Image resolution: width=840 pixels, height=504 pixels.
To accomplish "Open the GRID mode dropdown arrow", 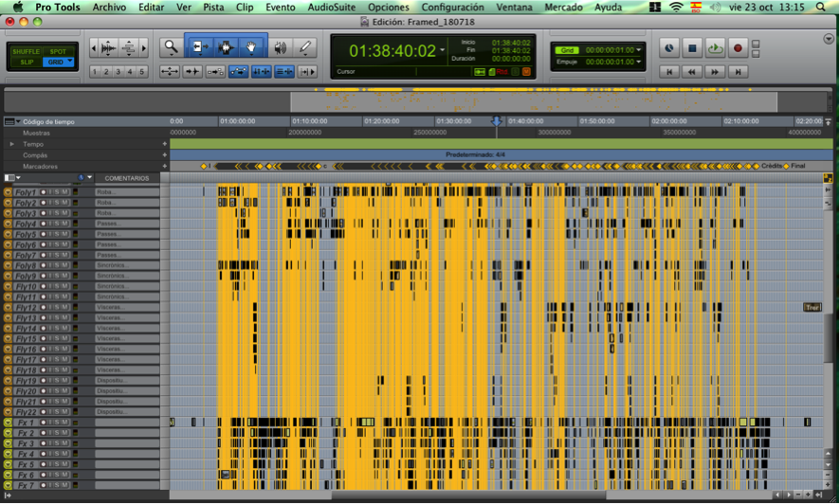I will click(69, 62).
